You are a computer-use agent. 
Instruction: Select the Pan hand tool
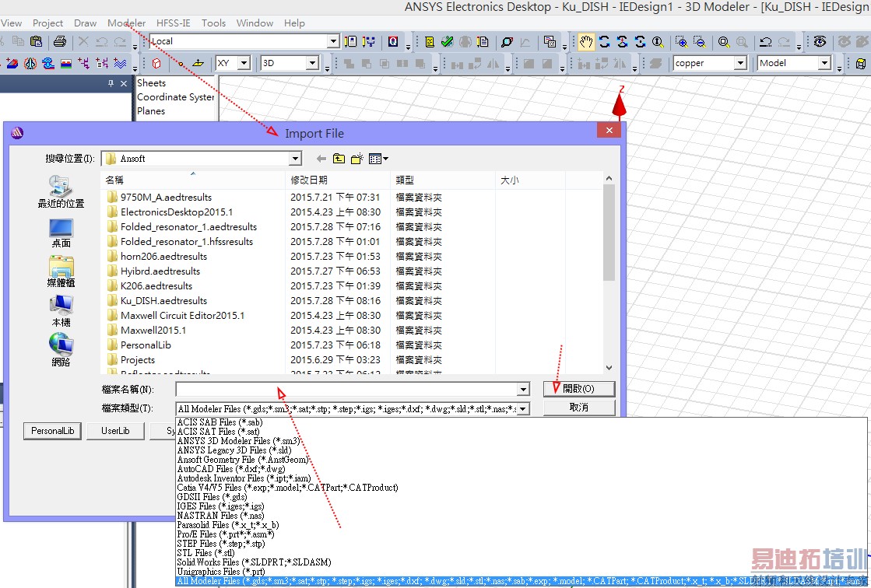point(585,42)
